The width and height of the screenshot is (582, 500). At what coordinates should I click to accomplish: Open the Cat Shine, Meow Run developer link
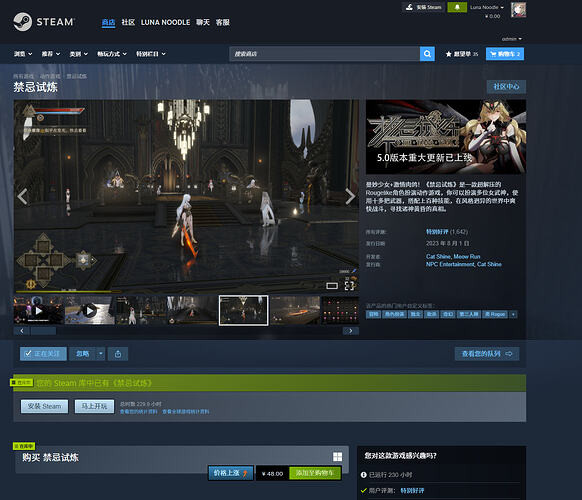453,256
